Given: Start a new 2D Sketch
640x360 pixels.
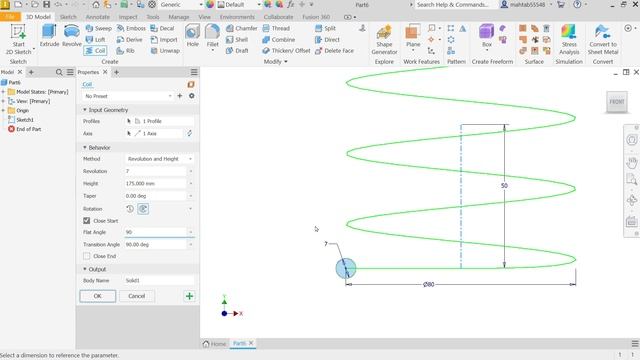Looking at the screenshot, I should tap(18, 39).
